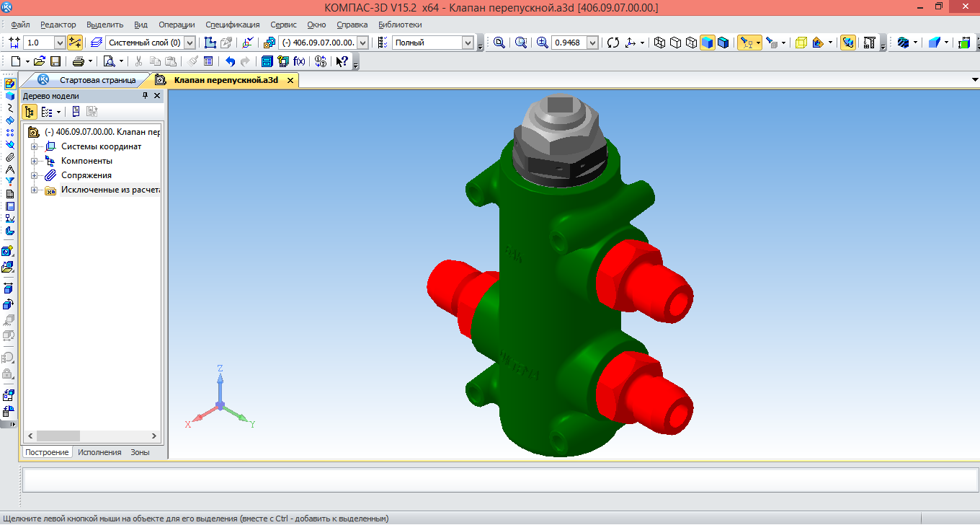The width and height of the screenshot is (980, 525).
Task: Toggle shaded display mode
Action: pos(707,43)
